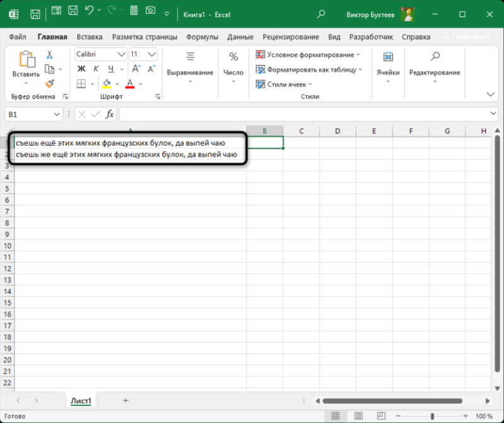Open the Вид ribbon tab

coord(334,37)
